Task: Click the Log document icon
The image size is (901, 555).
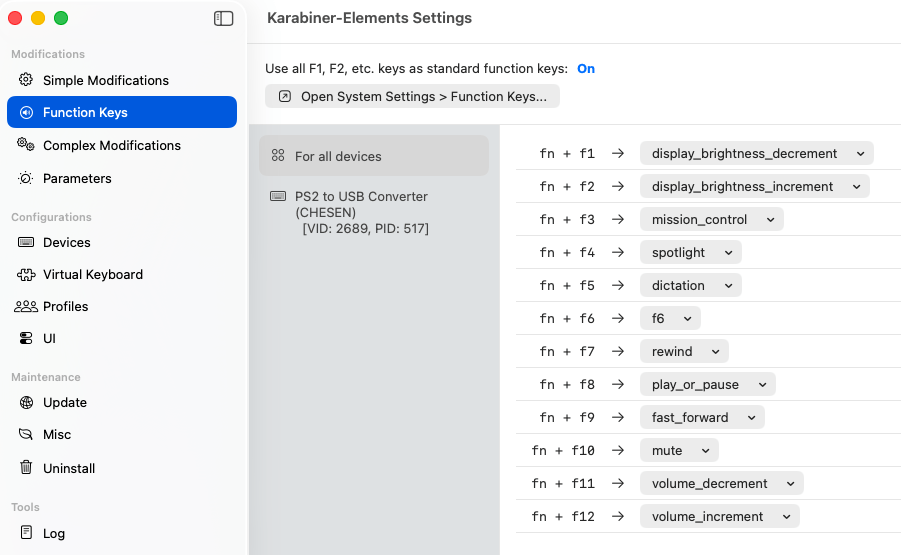Action: (x=26, y=533)
